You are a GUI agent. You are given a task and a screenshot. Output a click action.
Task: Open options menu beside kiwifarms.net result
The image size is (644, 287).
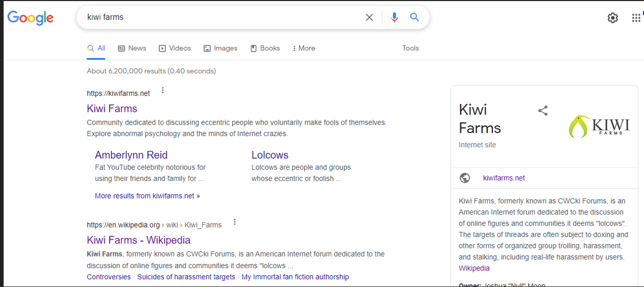pos(162,90)
